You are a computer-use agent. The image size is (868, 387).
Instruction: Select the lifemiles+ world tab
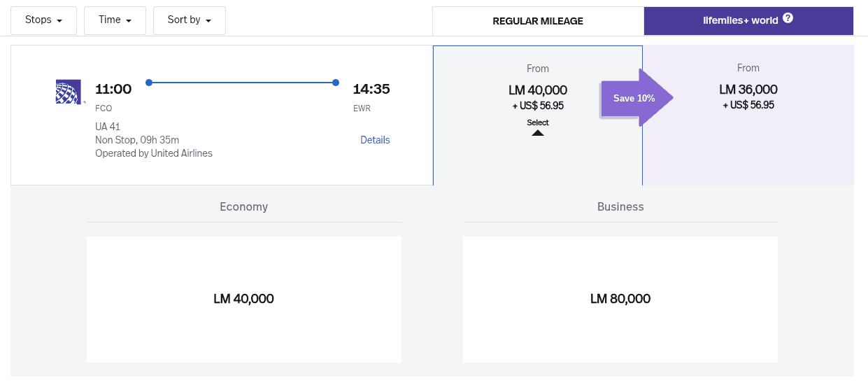740,20
